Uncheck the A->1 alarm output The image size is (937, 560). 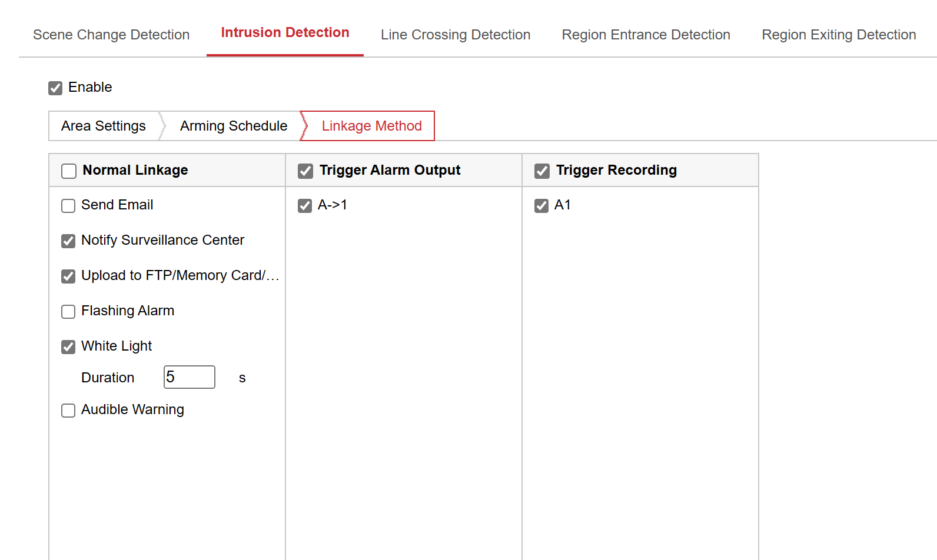tap(305, 206)
